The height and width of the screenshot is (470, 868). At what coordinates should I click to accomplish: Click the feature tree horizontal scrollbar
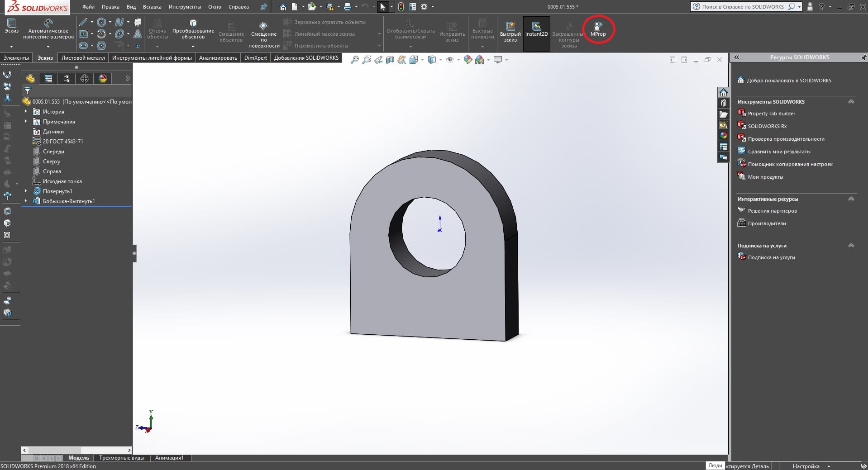[x=76, y=450]
